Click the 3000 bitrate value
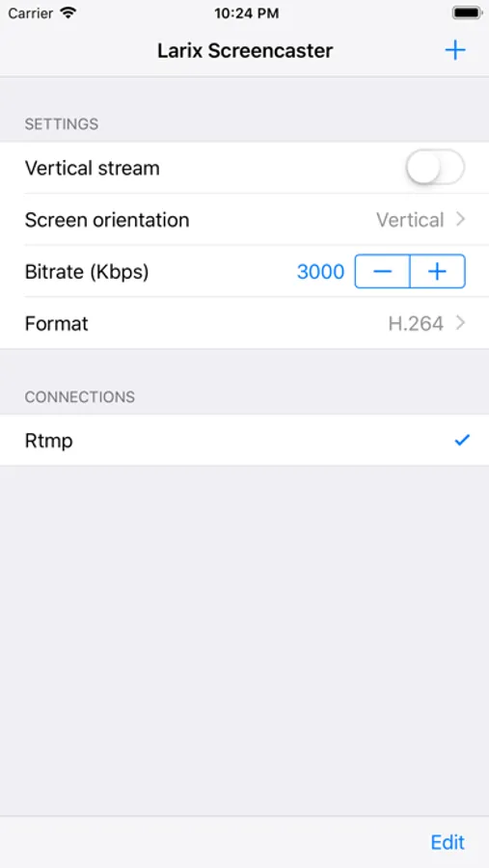The image size is (489, 868). (320, 272)
